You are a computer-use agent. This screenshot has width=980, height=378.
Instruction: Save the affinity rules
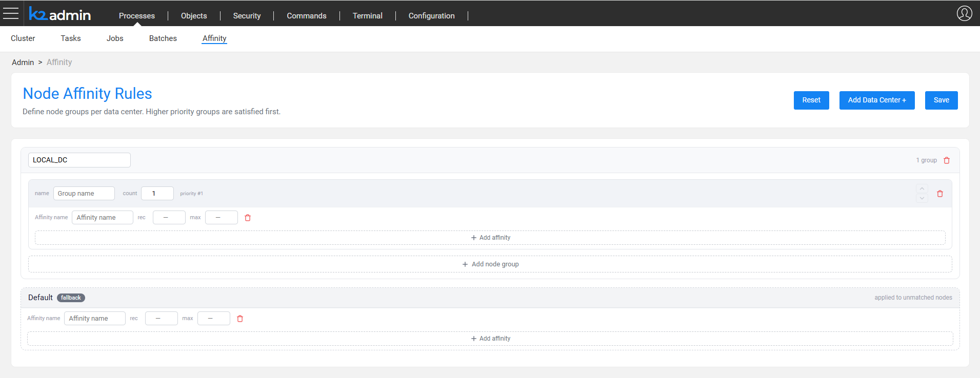[x=942, y=100]
